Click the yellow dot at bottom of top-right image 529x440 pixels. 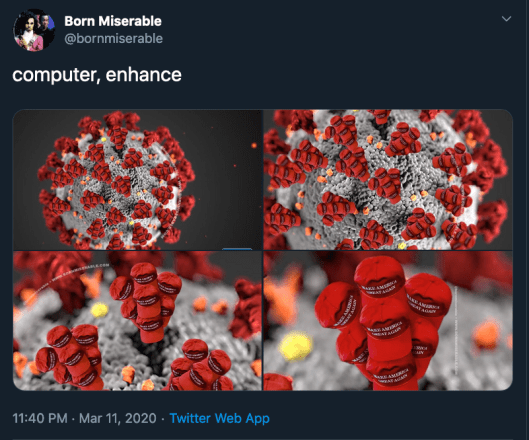(x=401, y=246)
